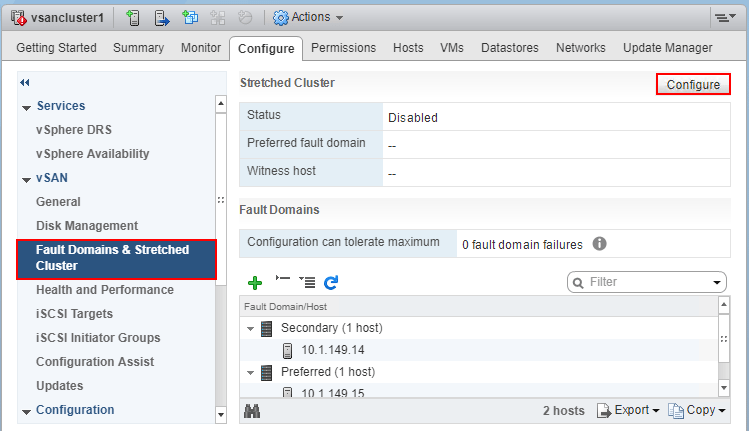The height and width of the screenshot is (431, 749).
Task: Collapse the vSAN section in sidebar
Action: click(26, 178)
